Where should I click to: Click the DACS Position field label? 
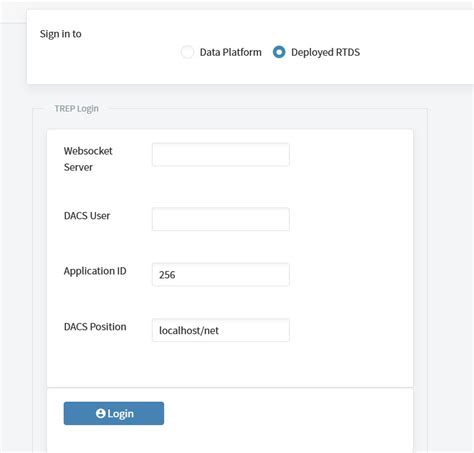tap(95, 327)
